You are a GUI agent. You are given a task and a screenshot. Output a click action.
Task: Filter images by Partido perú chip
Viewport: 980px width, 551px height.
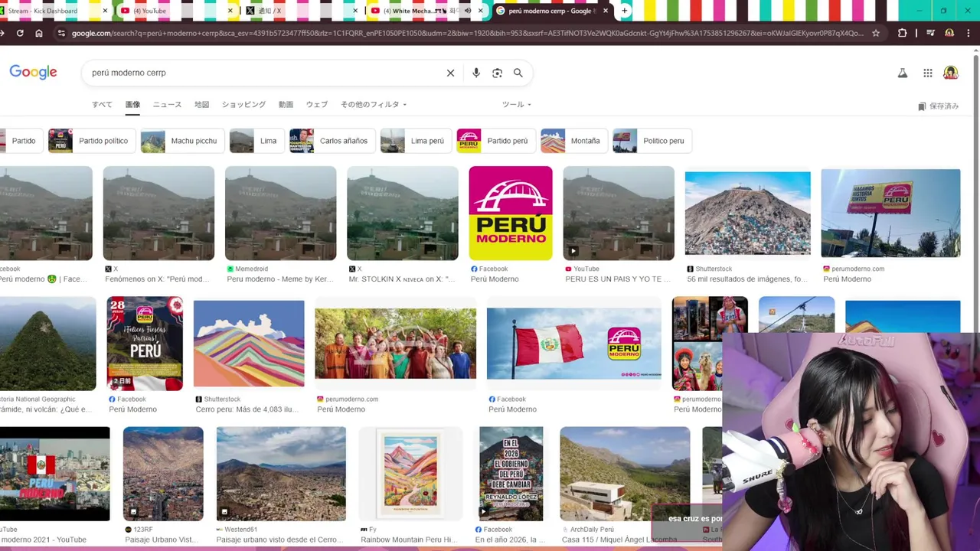click(495, 141)
